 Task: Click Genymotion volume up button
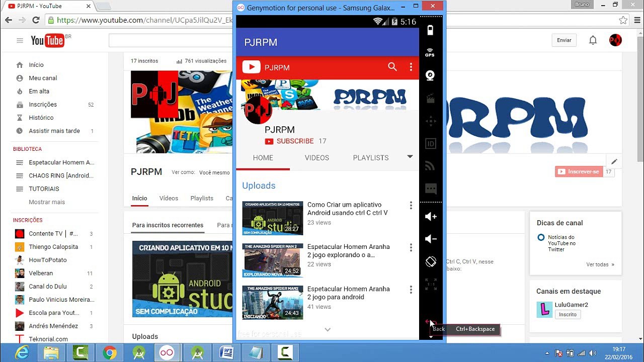(x=430, y=217)
